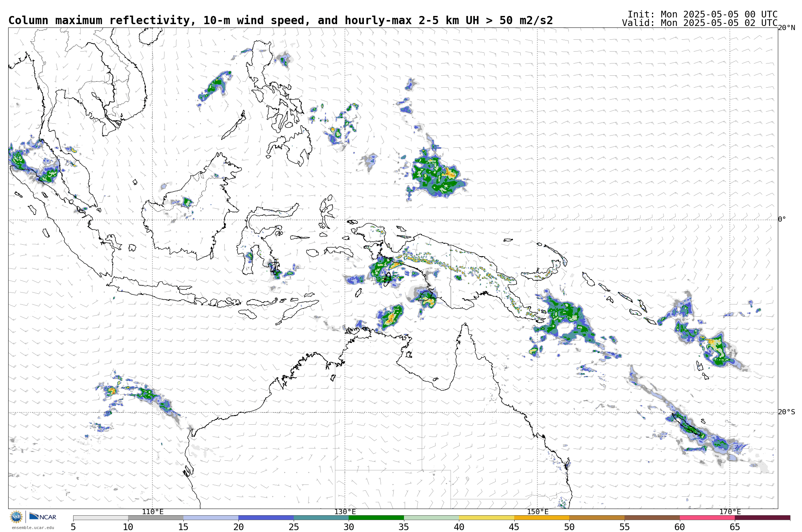
Task: Click the 170°E longitude label
Action: point(730,512)
